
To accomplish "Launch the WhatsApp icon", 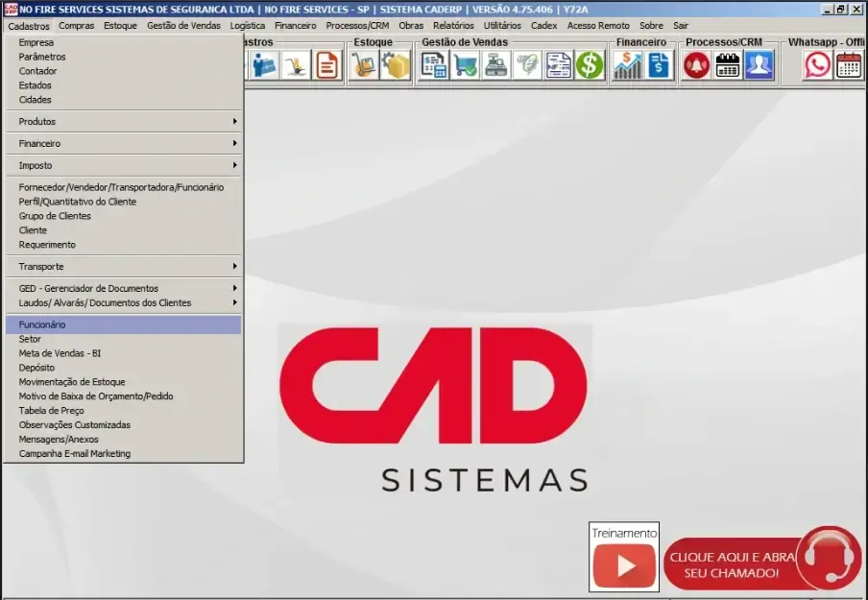I will [817, 65].
